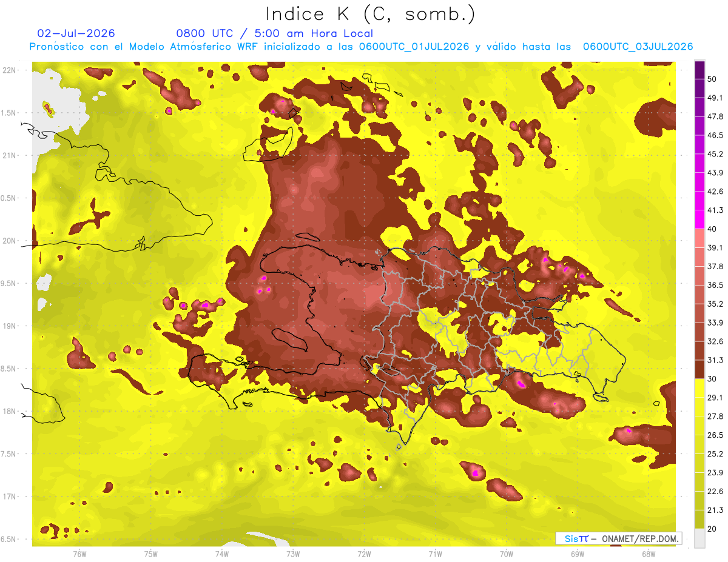728x562 pixels.
Task: Click the "21N" latitude label
Action: 9,155
